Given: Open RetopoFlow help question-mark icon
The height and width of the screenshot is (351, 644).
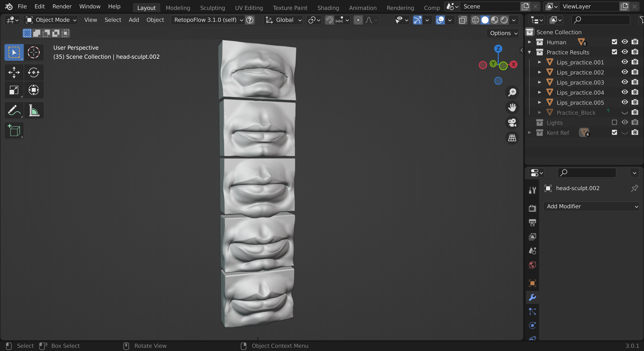Looking at the screenshot, I should (x=250, y=20).
